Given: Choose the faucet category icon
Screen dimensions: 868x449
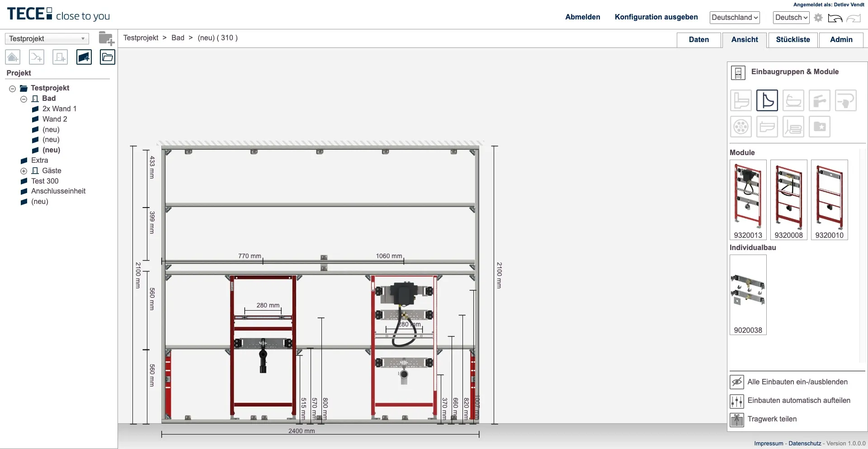Looking at the screenshot, I should point(819,100).
